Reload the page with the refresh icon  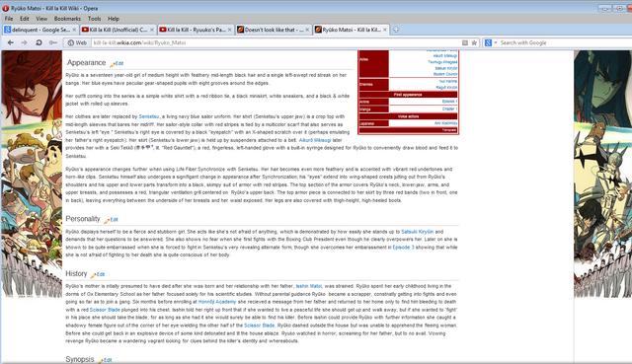point(39,42)
